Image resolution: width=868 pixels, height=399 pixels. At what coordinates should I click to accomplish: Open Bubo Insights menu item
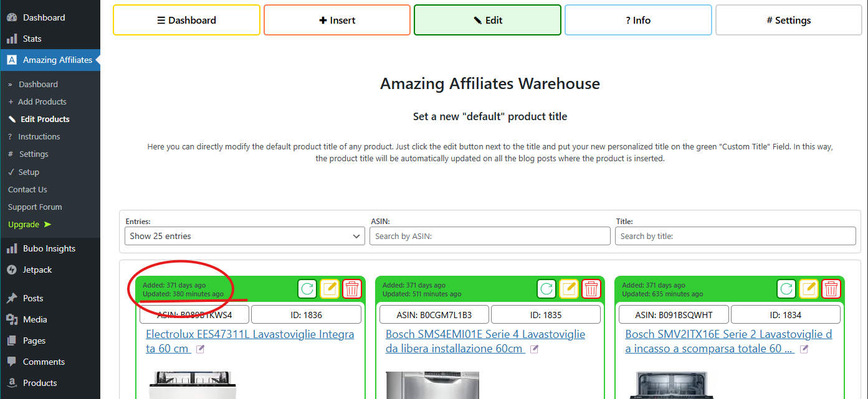[x=50, y=248]
